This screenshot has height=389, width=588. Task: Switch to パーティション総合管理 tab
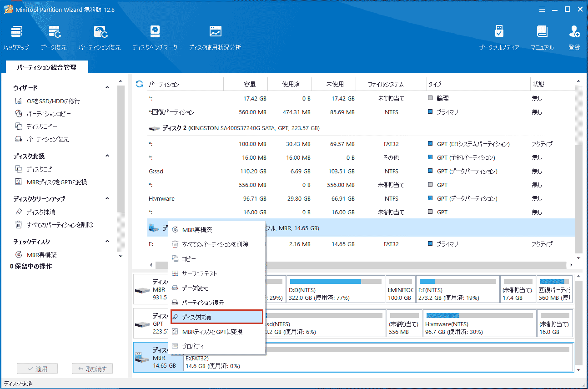[47, 67]
